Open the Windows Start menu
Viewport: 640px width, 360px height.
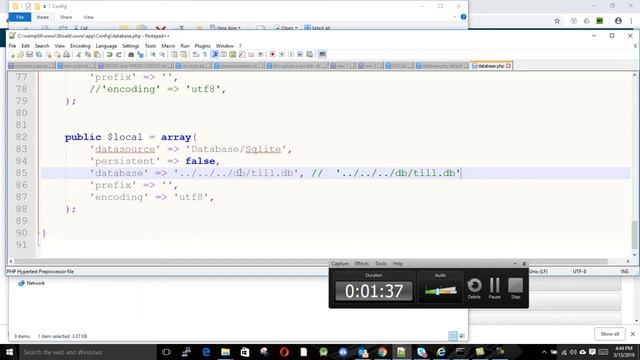[9, 352]
